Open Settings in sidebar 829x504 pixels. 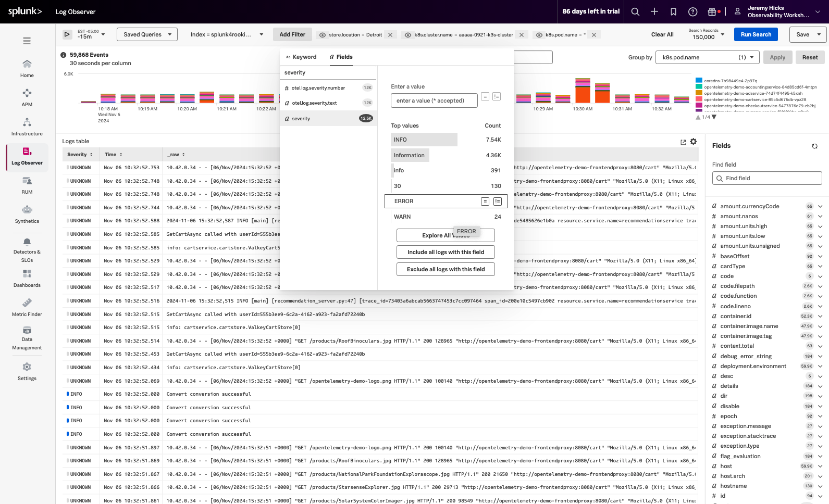pyautogui.click(x=27, y=372)
